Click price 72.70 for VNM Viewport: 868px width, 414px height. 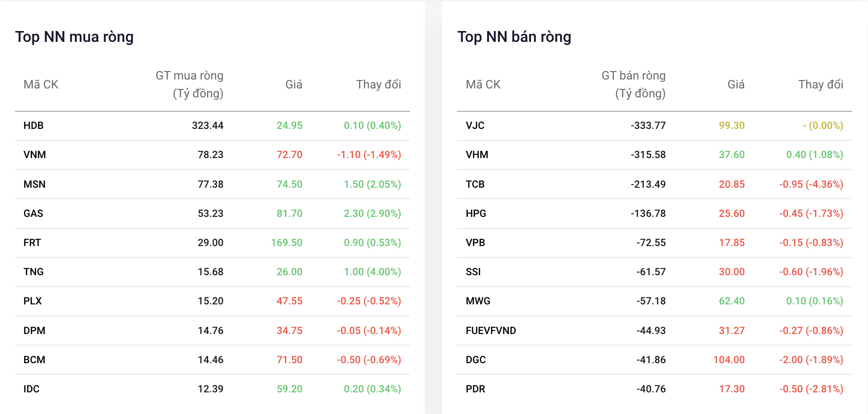289,155
